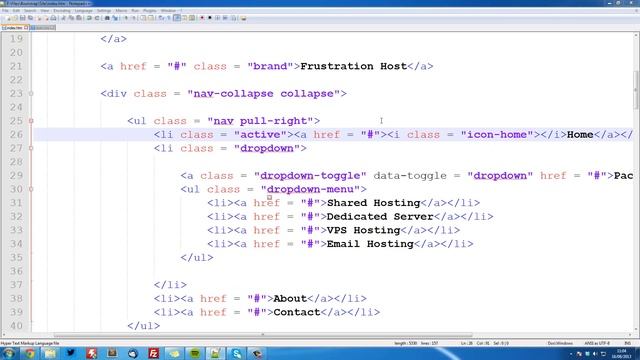Open the Edit menu
Image resolution: width=640 pixels, height=360 pixels.
pos(16,11)
